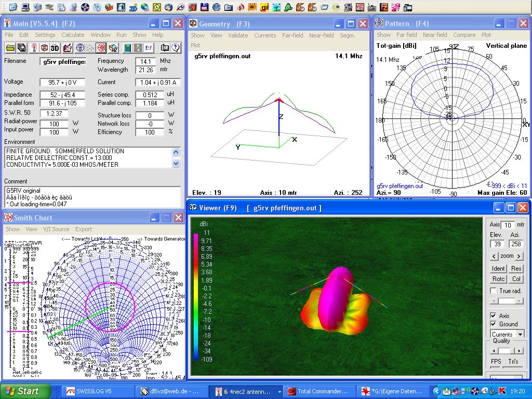Open the Far-field menu in the Geometry window
Screen dimensions: 532x399
(292, 35)
